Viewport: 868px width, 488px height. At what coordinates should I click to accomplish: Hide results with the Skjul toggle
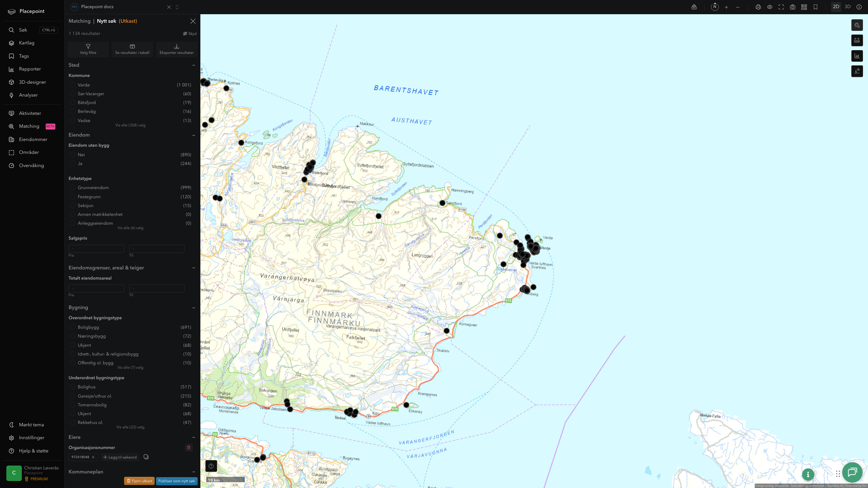190,34
